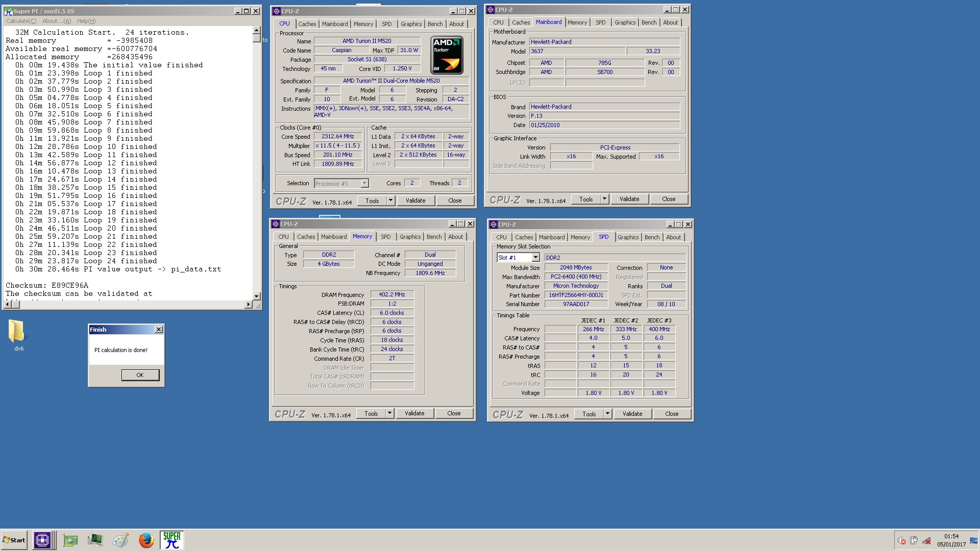This screenshot has width=980, height=551.
Task: Open the Start menu
Action: coord(14,540)
